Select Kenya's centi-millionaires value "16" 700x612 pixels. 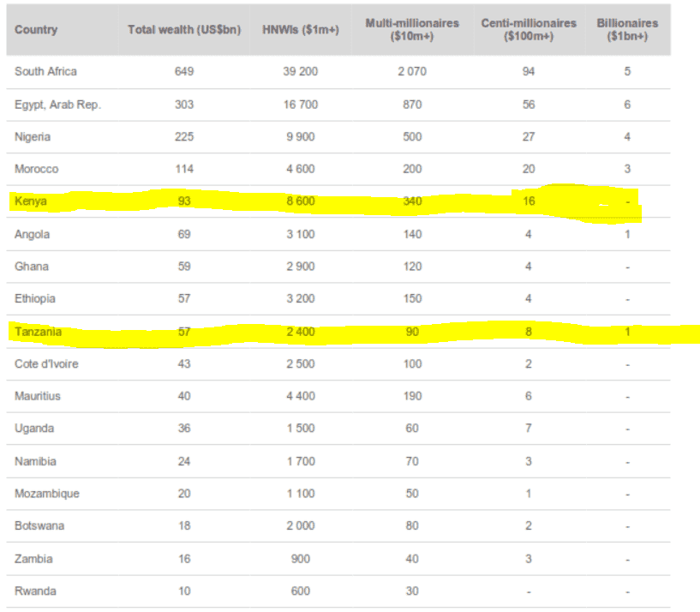[529, 201]
